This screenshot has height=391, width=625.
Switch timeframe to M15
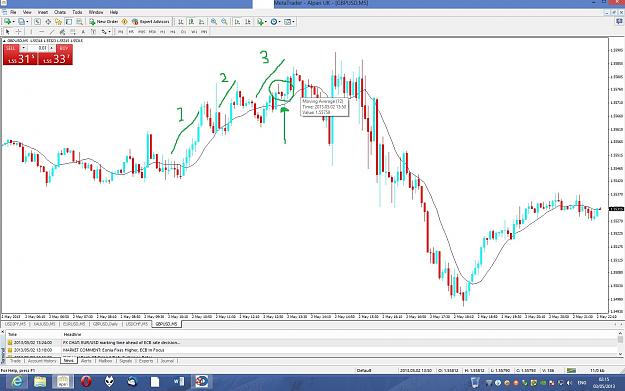142,31
